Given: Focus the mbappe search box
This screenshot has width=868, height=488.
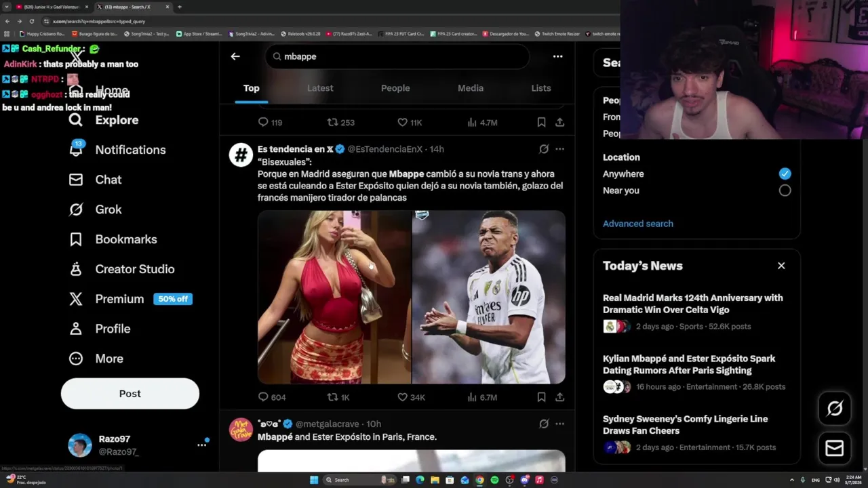Looking at the screenshot, I should (x=397, y=56).
